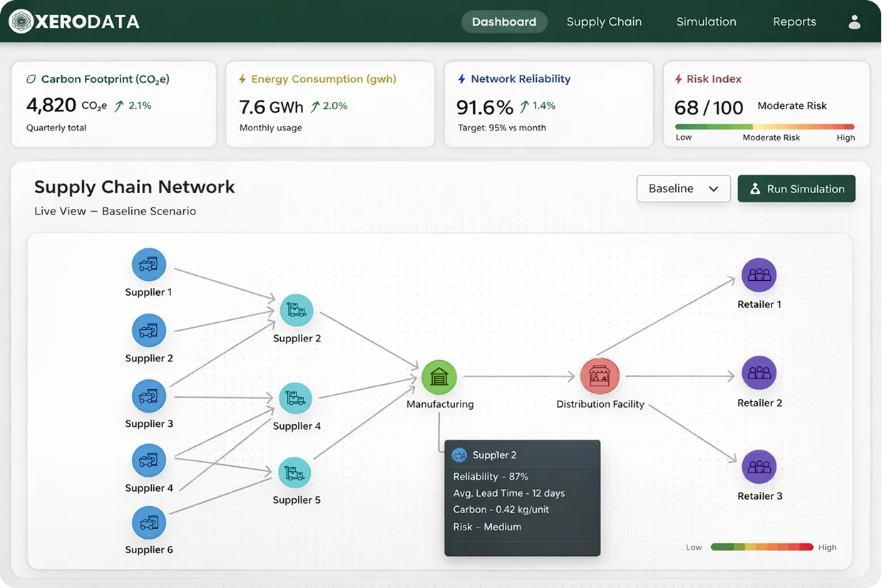Click the XERODATA logo icon
Image resolution: width=882 pixels, height=588 pixels.
tap(17, 21)
